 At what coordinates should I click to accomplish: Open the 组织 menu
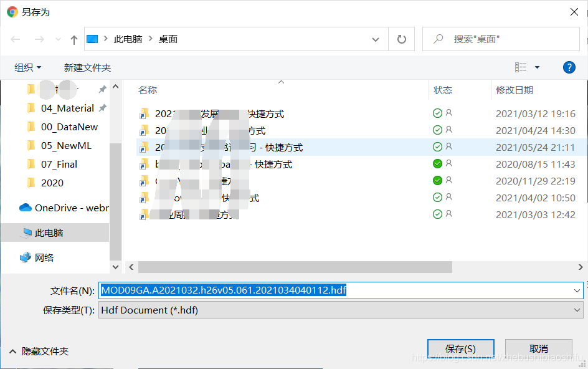coord(28,67)
